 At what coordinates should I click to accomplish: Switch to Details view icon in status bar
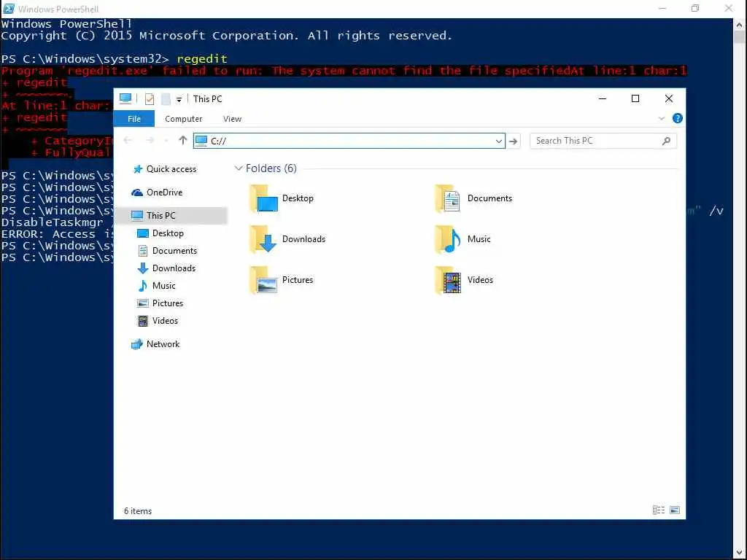[659, 510]
